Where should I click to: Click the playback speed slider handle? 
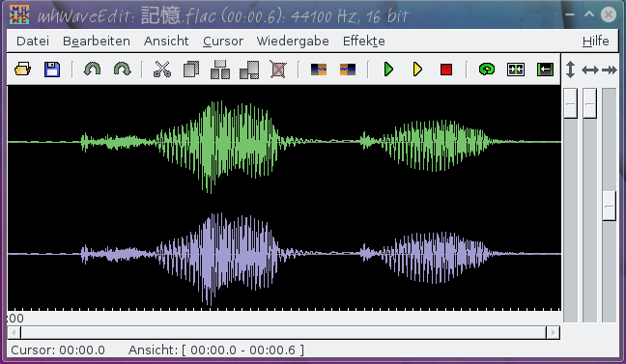point(610,206)
